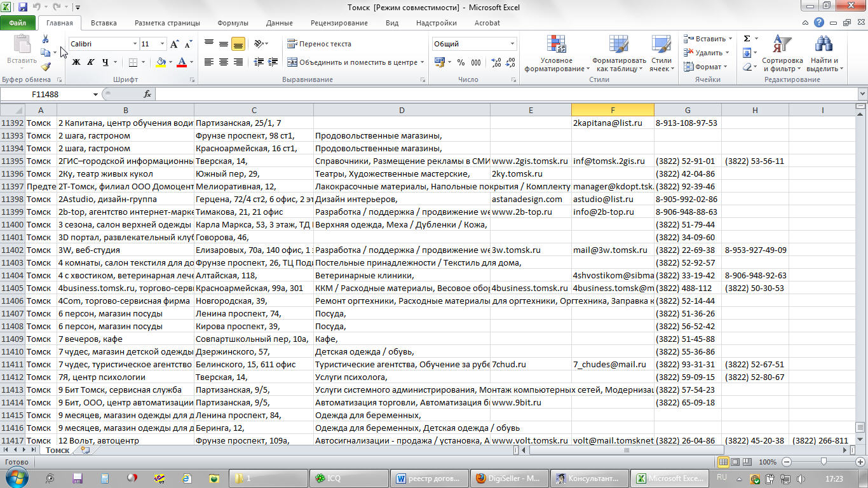Image resolution: width=868 pixels, height=488 pixels.
Task: Select column D header
Action: point(402,110)
